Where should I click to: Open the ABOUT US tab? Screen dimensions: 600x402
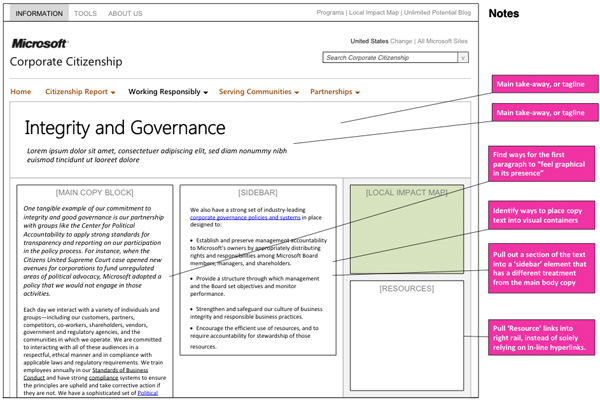tap(125, 13)
